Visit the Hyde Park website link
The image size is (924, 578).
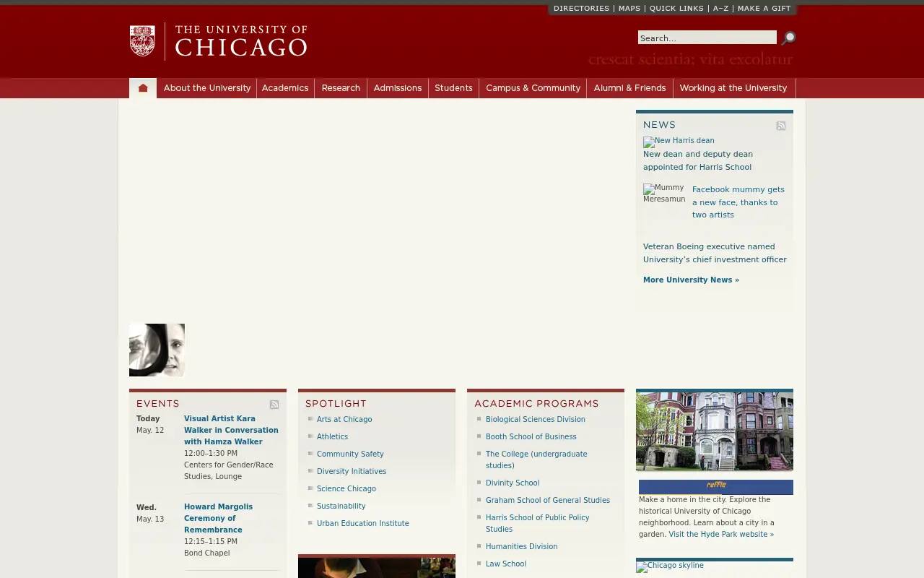click(x=721, y=535)
